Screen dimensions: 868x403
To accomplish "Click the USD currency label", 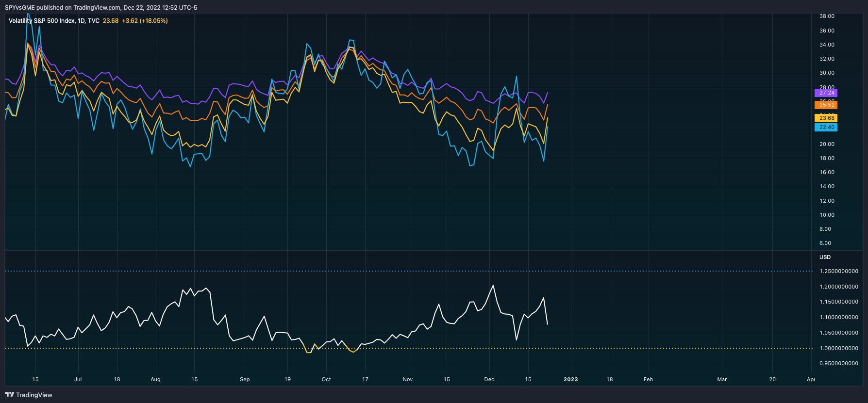I will (x=825, y=257).
